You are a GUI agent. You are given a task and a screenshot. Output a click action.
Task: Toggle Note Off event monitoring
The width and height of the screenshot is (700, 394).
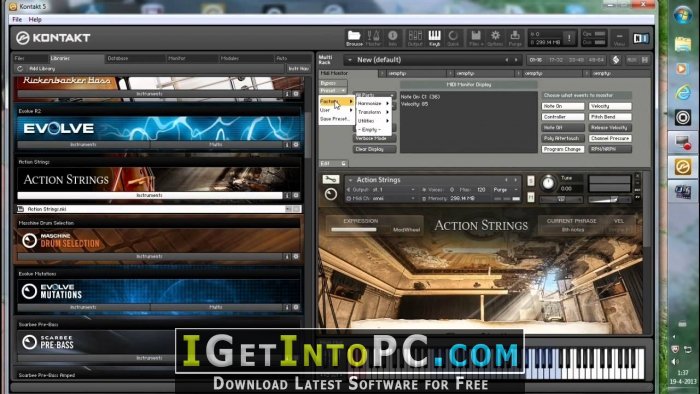coord(563,128)
